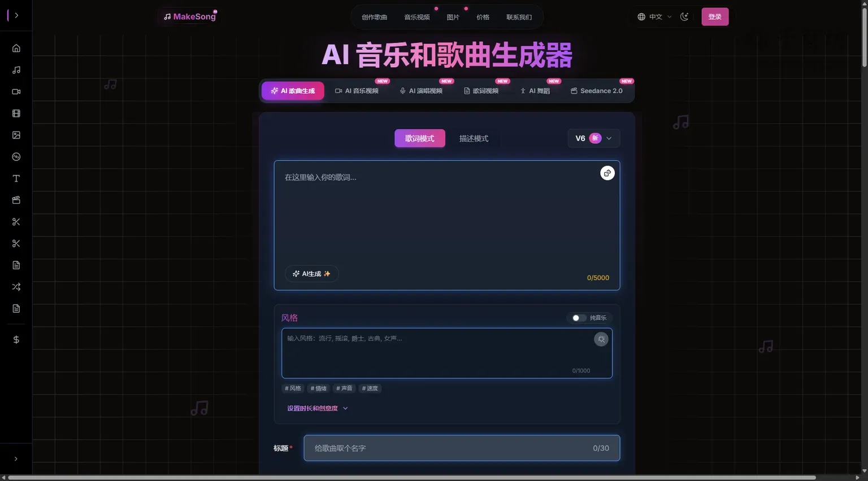Click the AI生成 button

[312, 274]
